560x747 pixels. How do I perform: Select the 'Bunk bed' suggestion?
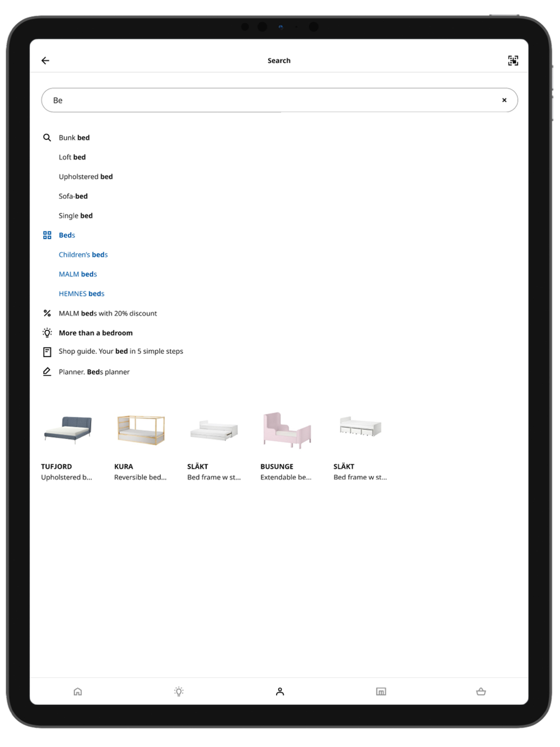pos(74,138)
